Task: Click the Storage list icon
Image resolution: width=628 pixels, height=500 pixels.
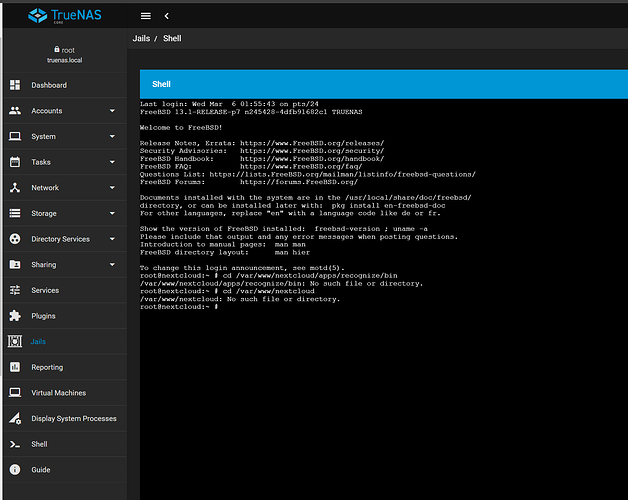Action: pyautogui.click(x=15, y=213)
